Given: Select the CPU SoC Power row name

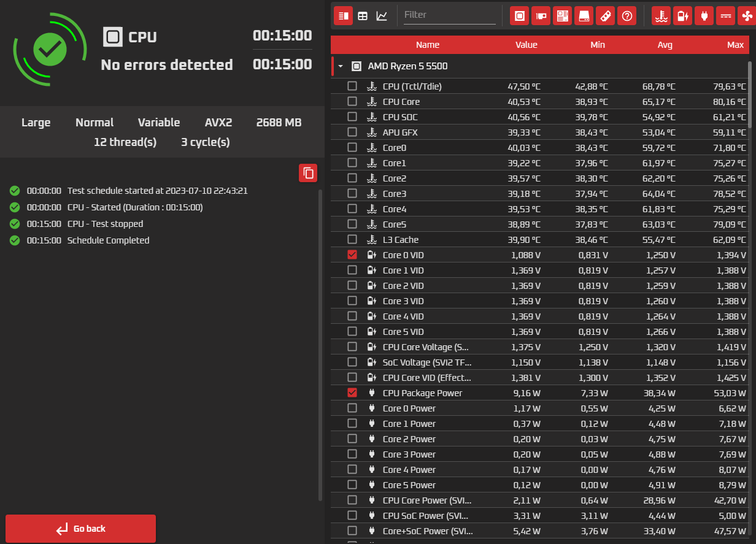Looking at the screenshot, I should pos(425,515).
